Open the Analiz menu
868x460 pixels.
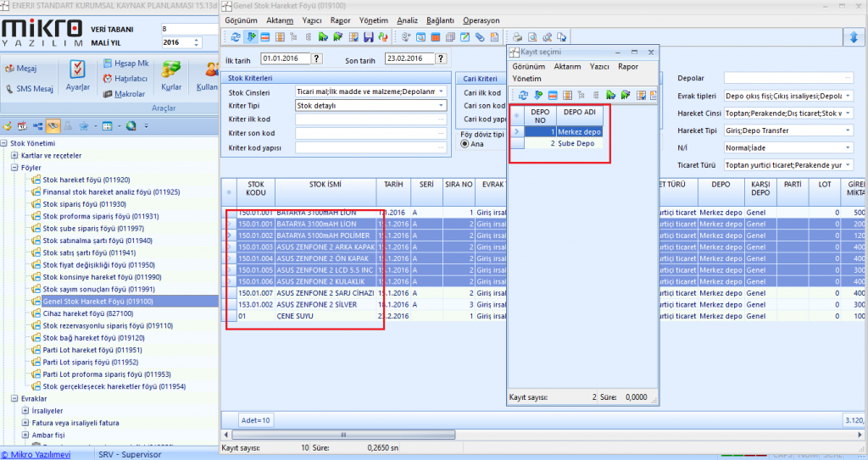click(407, 20)
